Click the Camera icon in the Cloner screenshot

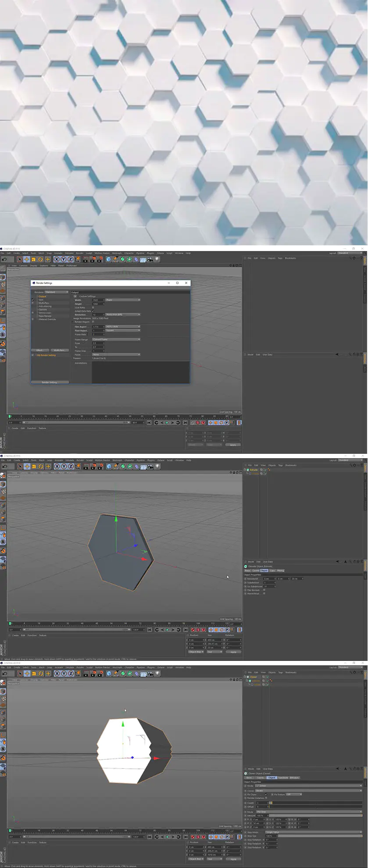click(150, 674)
